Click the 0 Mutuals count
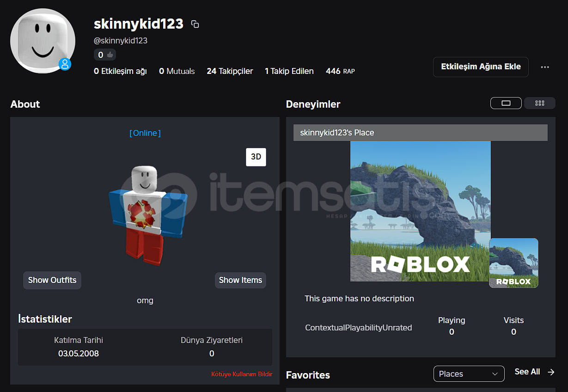 (x=177, y=71)
